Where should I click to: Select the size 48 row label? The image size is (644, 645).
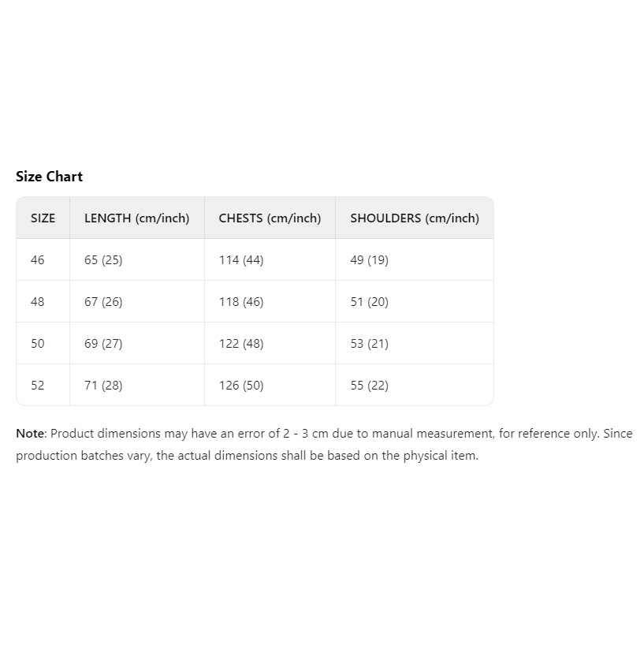(x=38, y=302)
